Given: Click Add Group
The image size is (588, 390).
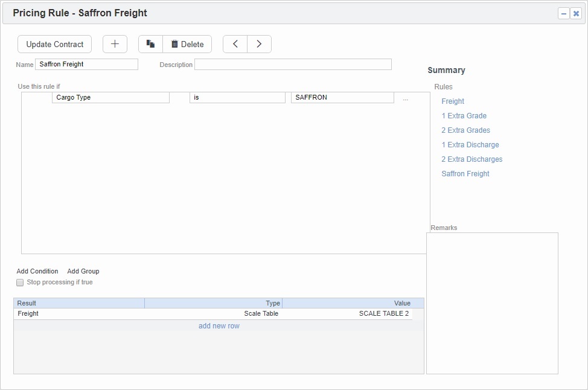Looking at the screenshot, I should coord(83,271).
